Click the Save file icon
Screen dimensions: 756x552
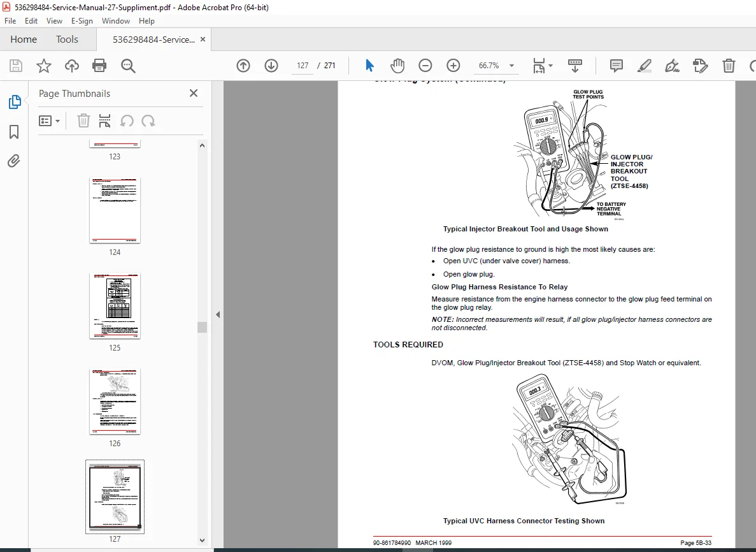tap(16, 66)
